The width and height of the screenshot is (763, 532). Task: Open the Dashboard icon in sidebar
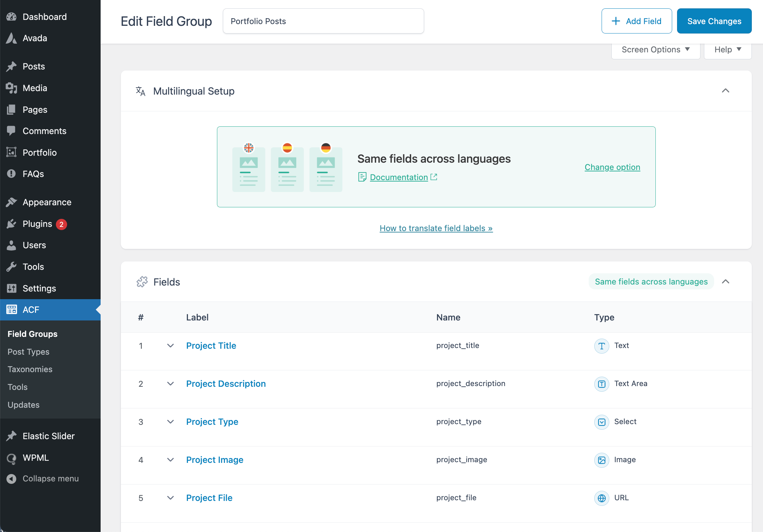pos(12,17)
